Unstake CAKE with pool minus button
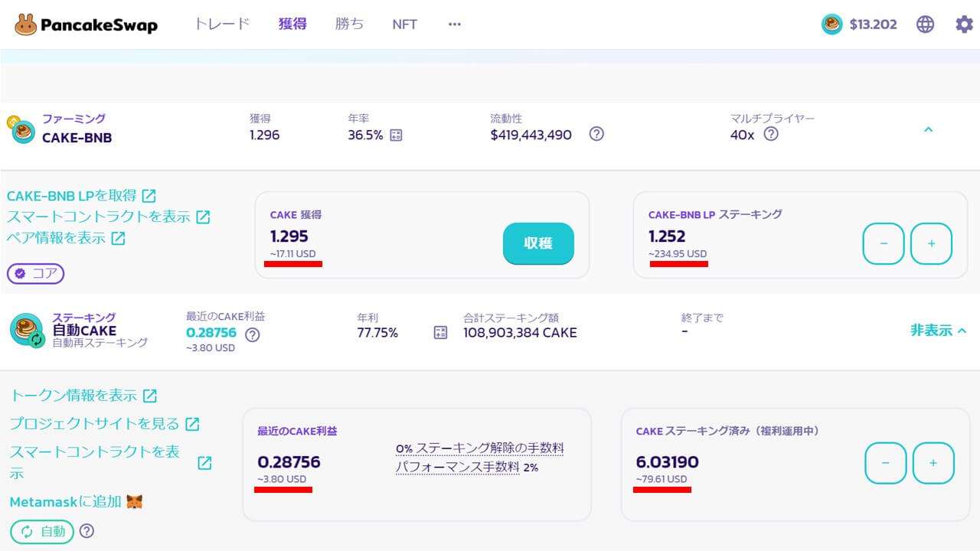Image resolution: width=980 pixels, height=551 pixels. tap(886, 463)
